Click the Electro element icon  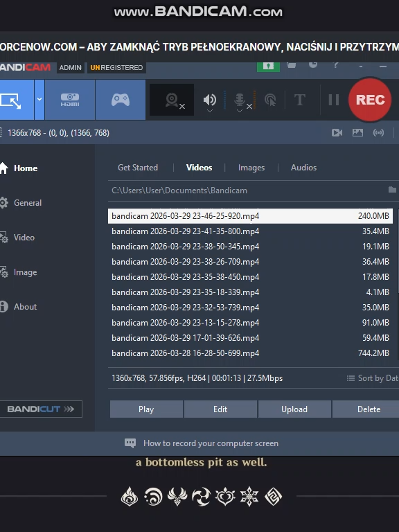click(x=201, y=497)
